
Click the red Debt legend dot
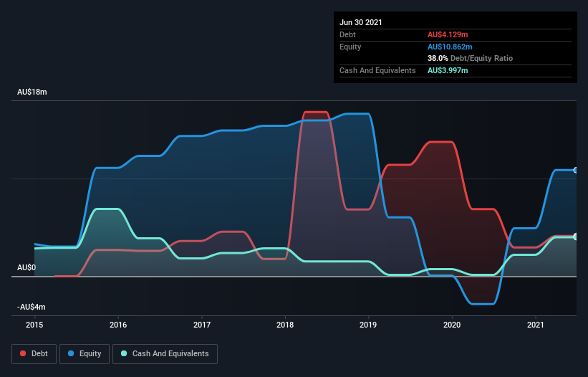pos(23,353)
